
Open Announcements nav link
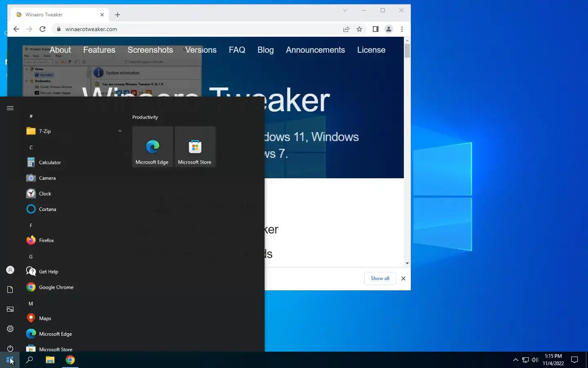[x=315, y=50]
